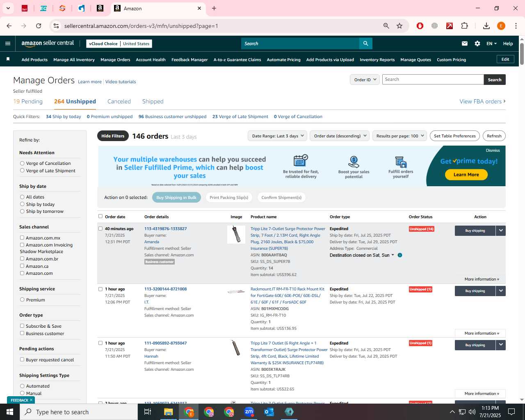
Task: Open a new browser tab
Action: (214, 8)
